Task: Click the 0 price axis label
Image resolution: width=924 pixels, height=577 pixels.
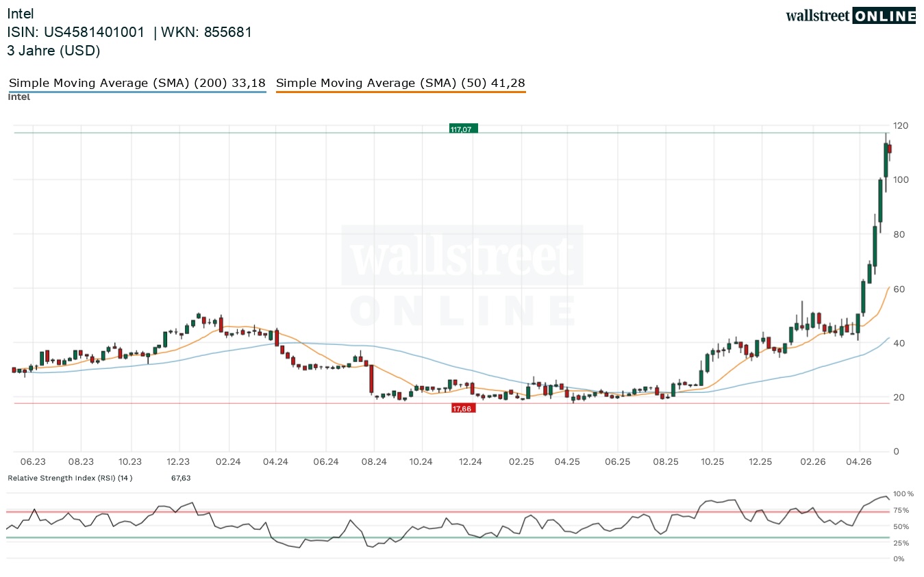Action: tap(895, 452)
